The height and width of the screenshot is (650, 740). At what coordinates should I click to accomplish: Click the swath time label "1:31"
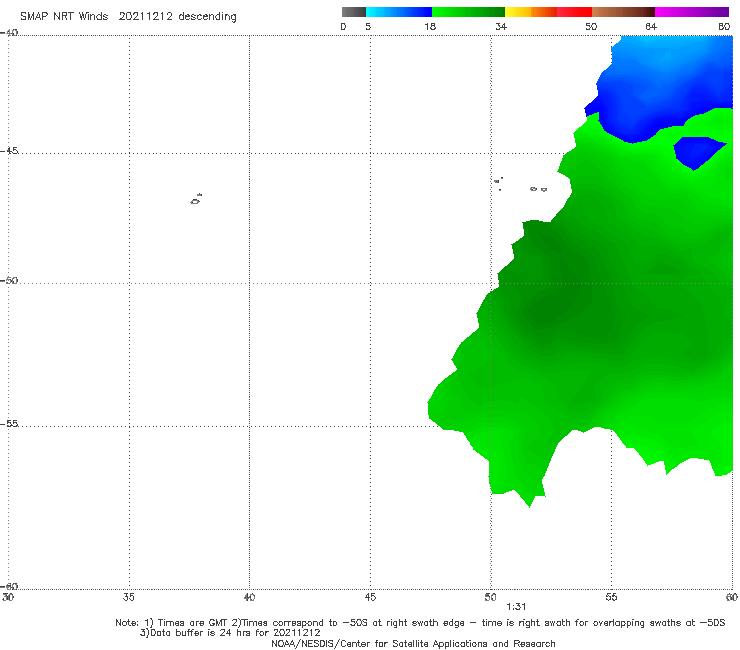[x=516, y=607]
